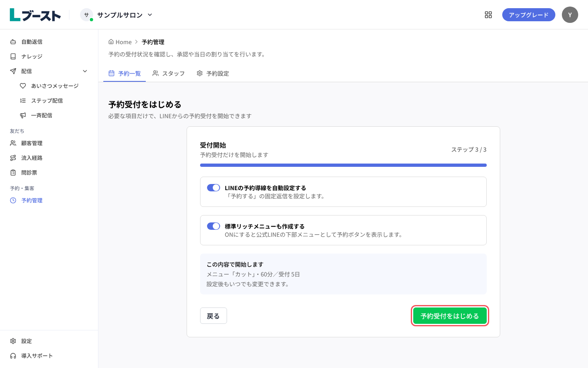Open 流入経路 in the sidebar
The height and width of the screenshot is (368, 588).
pyautogui.click(x=49, y=158)
